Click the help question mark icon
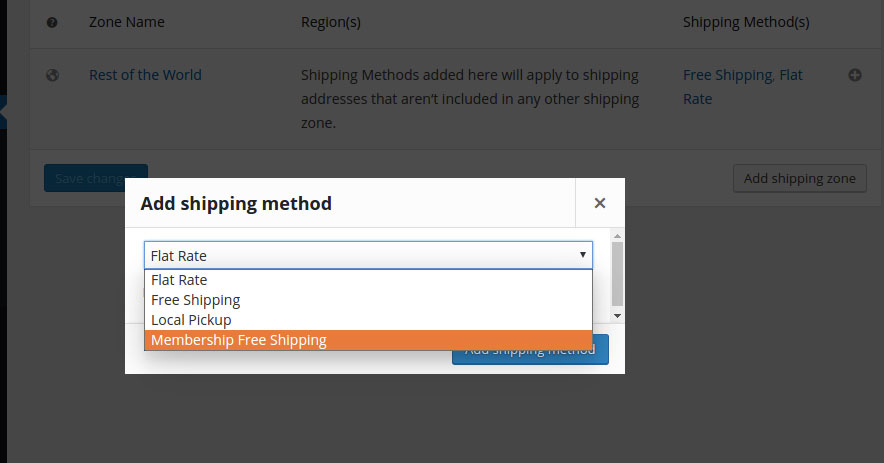The height and width of the screenshot is (463, 884). 52,23
